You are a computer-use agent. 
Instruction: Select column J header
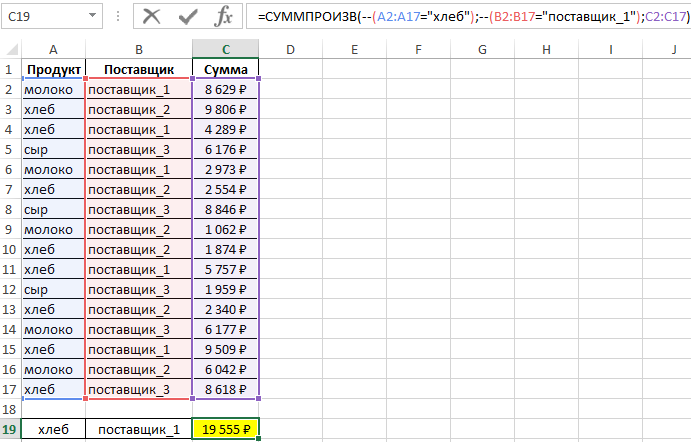tap(674, 49)
